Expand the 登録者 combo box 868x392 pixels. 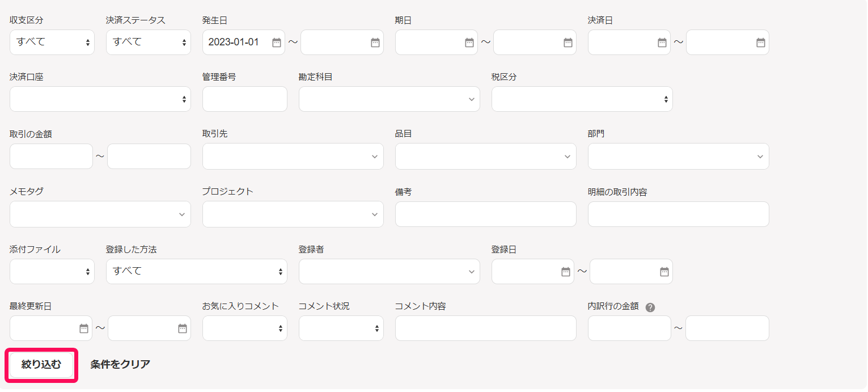click(x=389, y=272)
